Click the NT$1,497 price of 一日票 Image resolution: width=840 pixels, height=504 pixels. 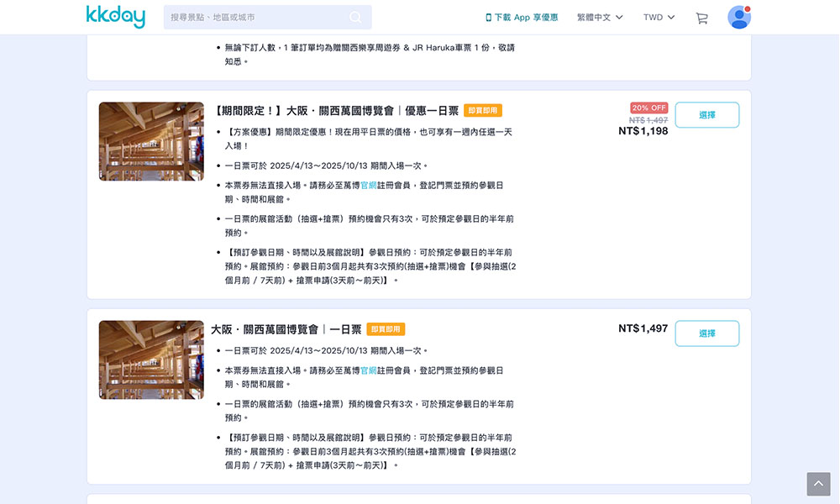(x=643, y=328)
